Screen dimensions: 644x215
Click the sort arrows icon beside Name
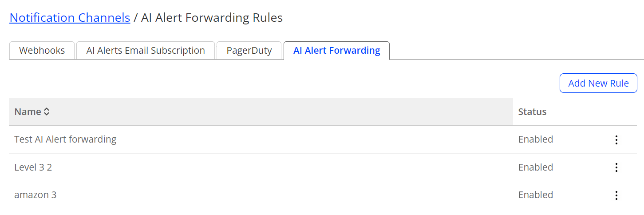[x=47, y=112]
